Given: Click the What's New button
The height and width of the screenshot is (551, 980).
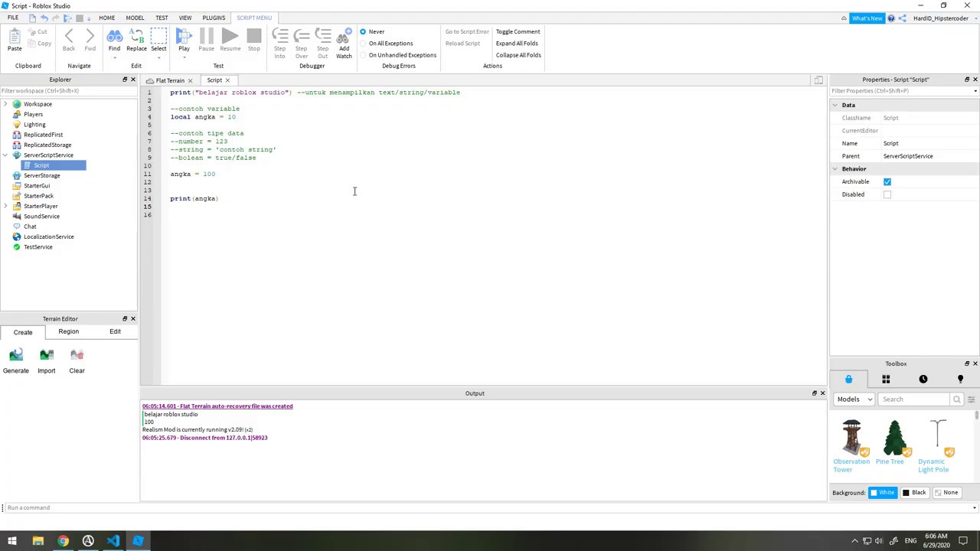Looking at the screenshot, I should pos(867,18).
